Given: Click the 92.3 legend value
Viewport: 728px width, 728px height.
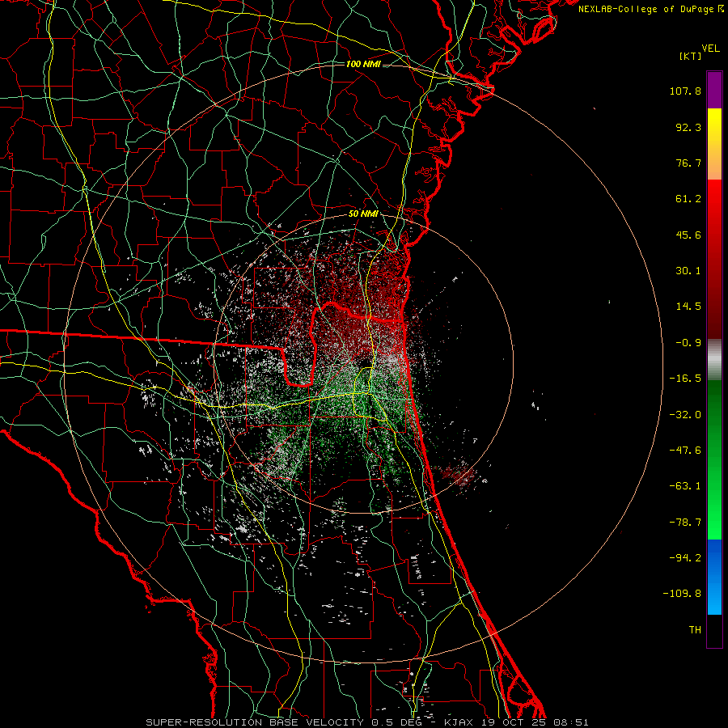Looking at the screenshot, I should [x=688, y=127].
